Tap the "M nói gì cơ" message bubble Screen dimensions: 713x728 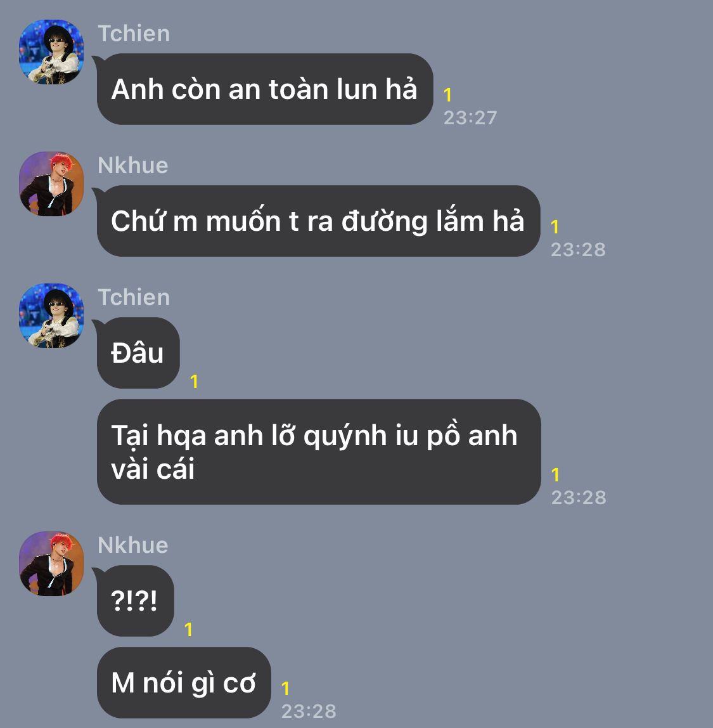pyautogui.click(x=184, y=682)
